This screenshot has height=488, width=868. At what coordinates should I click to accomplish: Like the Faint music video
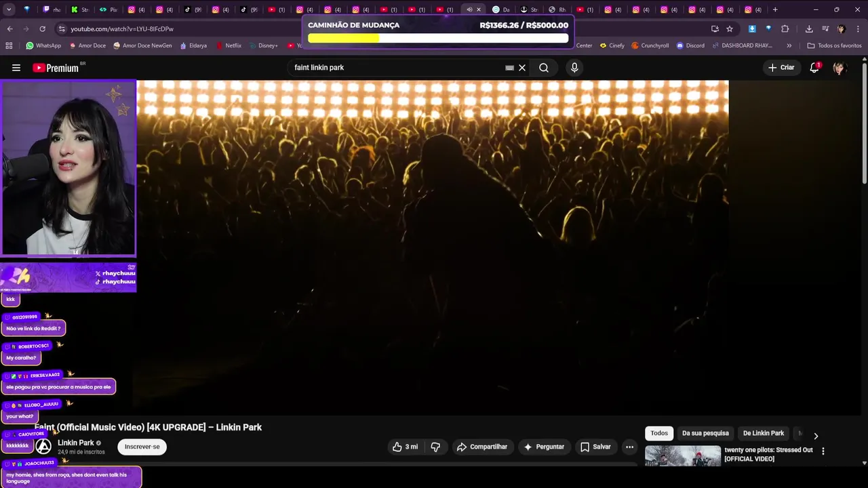point(406,447)
